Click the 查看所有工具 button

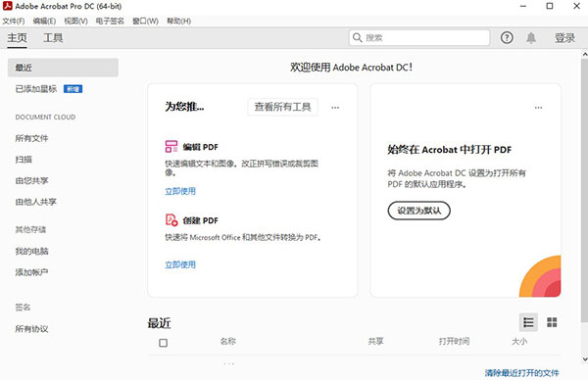click(x=283, y=107)
